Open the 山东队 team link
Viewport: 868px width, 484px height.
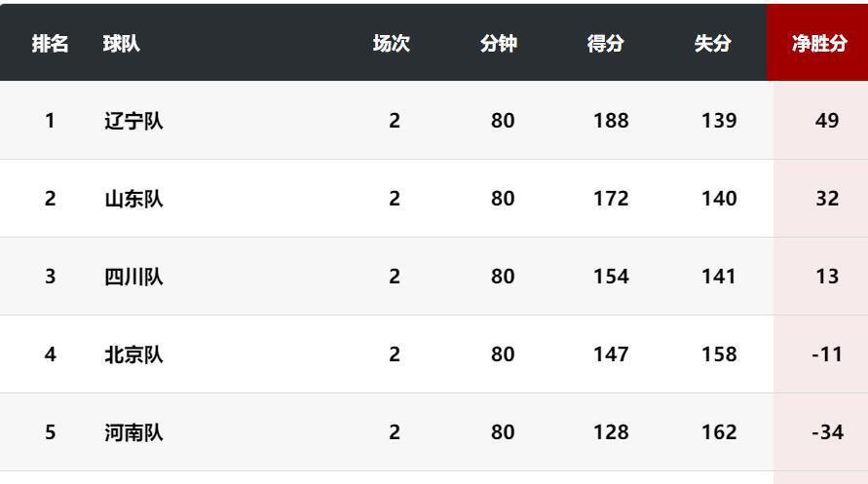[133, 199]
